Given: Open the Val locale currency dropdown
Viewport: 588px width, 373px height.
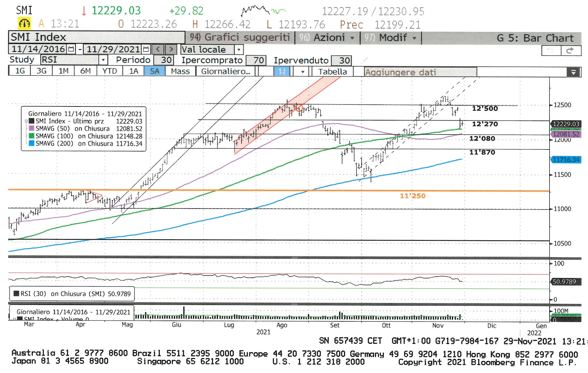Looking at the screenshot, I should [x=239, y=50].
